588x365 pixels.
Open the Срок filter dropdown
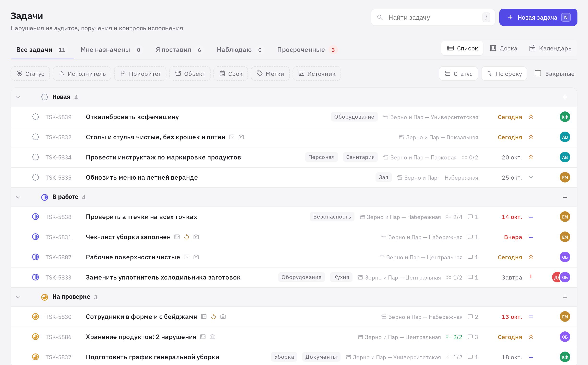[x=231, y=74]
